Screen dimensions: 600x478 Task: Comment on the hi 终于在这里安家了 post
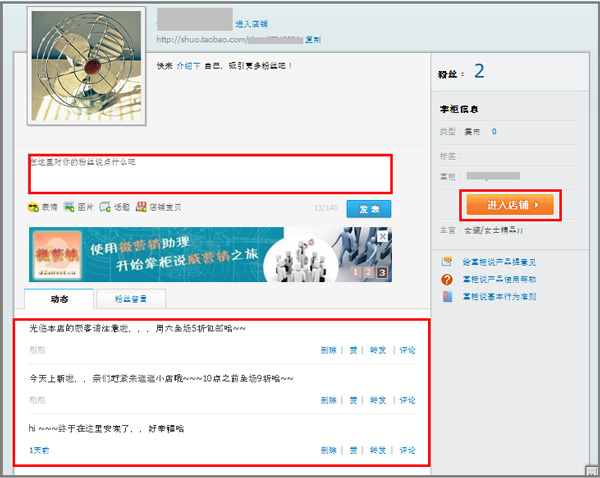tap(407, 450)
